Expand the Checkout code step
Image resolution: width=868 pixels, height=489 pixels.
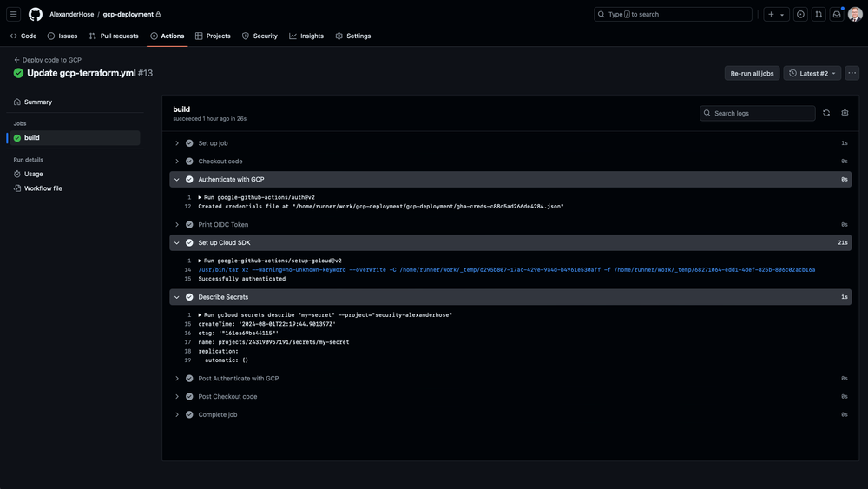click(510, 162)
